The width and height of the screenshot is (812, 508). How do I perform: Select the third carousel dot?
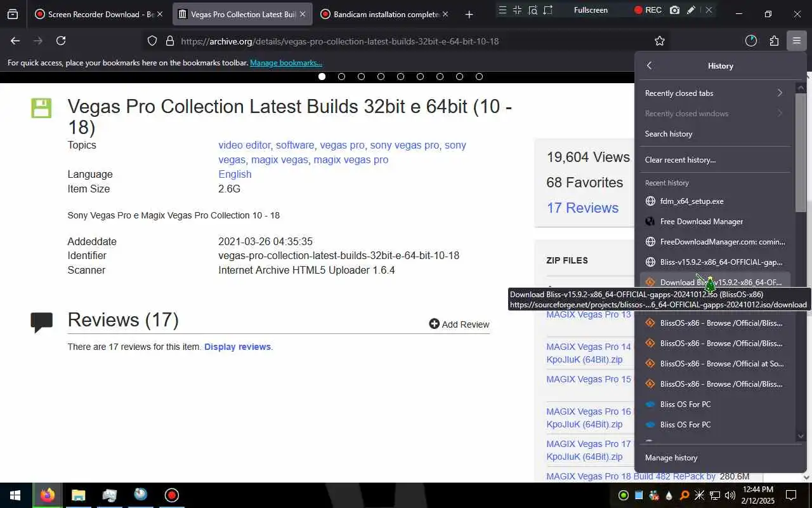tap(361, 77)
